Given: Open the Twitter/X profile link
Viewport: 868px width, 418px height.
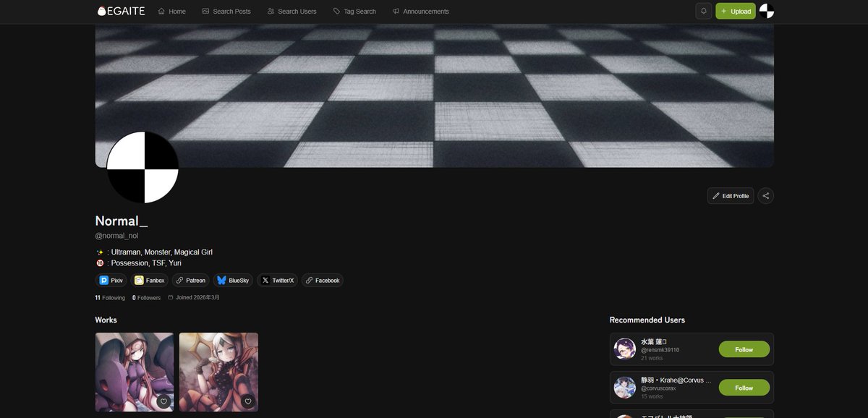Looking at the screenshot, I should [278, 281].
